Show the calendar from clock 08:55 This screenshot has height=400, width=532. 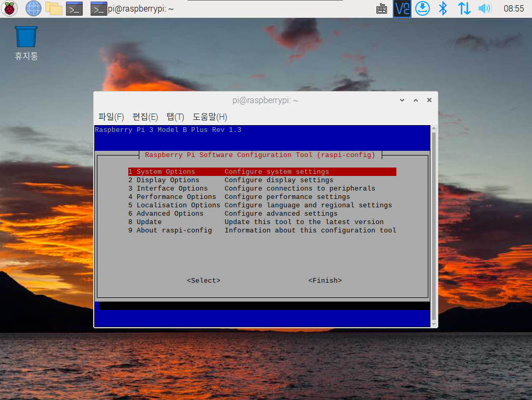tap(514, 8)
